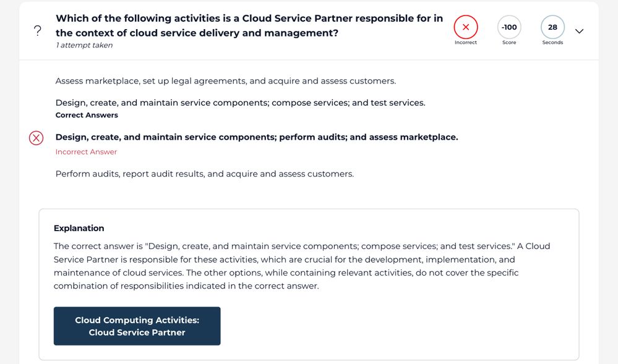Image resolution: width=618 pixels, height=364 pixels.
Task: Click the "Score" caption text
Action: pyautogui.click(x=509, y=43)
